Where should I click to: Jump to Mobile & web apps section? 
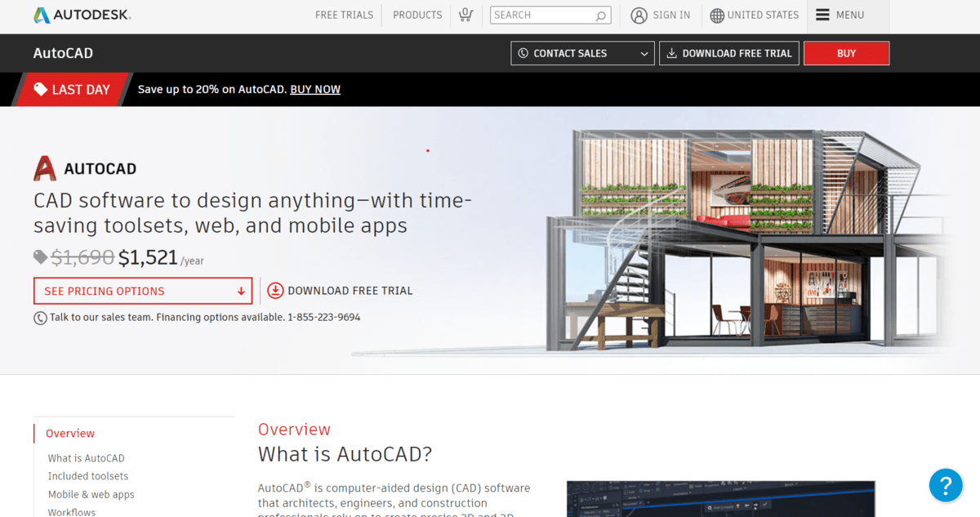coord(91,494)
